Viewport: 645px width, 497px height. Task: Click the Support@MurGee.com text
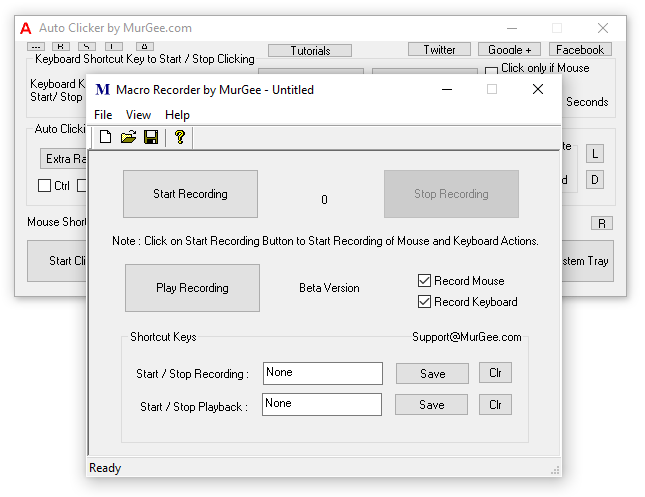coord(466,337)
